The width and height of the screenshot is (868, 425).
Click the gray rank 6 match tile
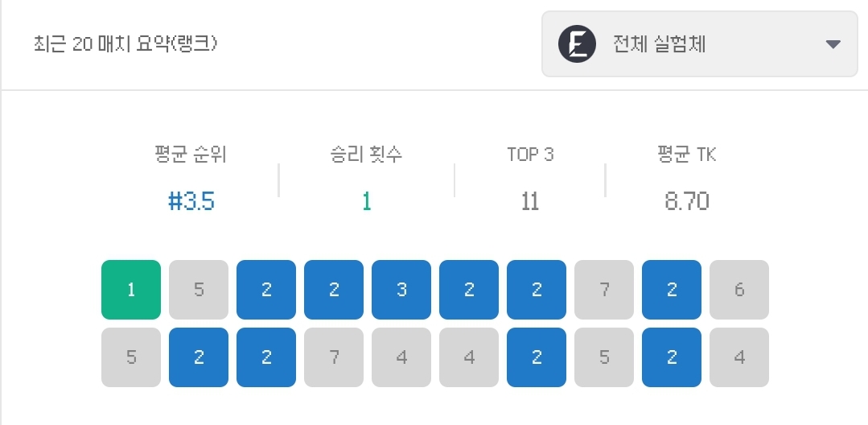[x=739, y=290]
